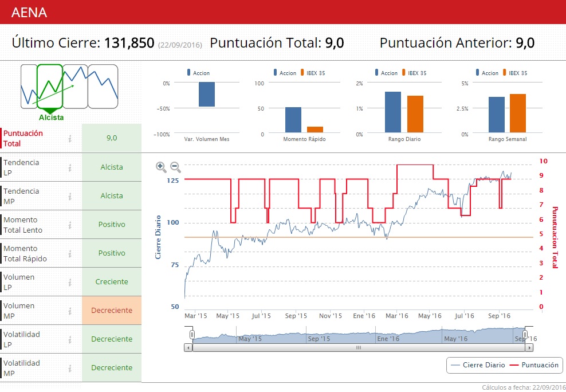The image size is (566, 392).
Task: Click the Tendencia MP Alcista cell
Action: point(112,195)
